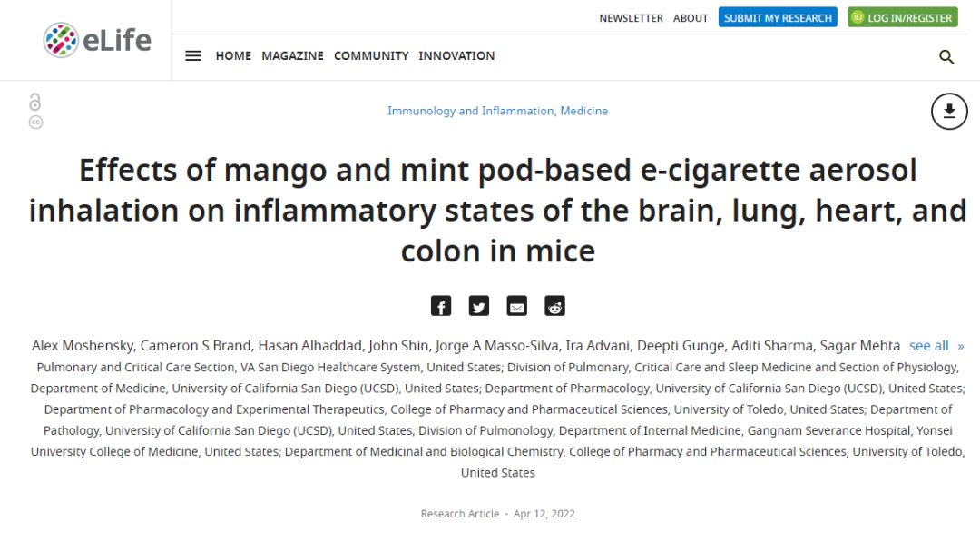The image size is (980, 542).
Task: Click the search magnifier icon
Action: click(x=946, y=57)
